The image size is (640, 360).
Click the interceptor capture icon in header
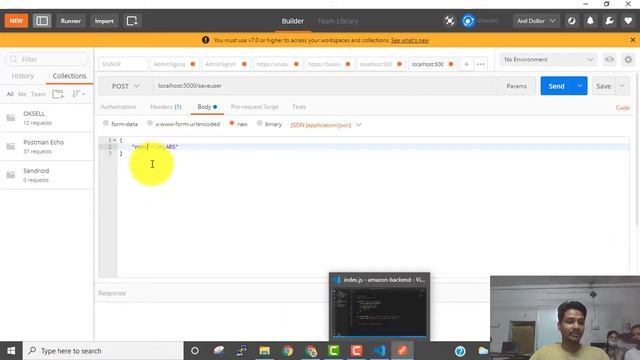click(x=449, y=21)
